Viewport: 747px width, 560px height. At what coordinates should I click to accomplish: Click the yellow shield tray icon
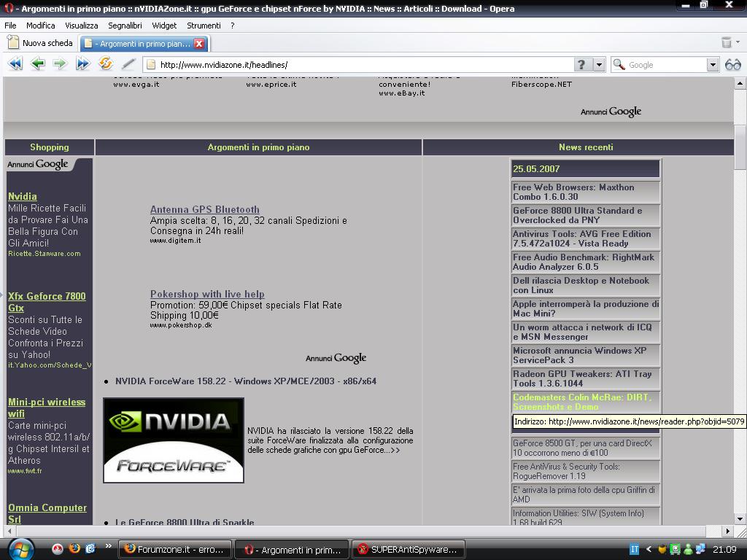(x=662, y=550)
